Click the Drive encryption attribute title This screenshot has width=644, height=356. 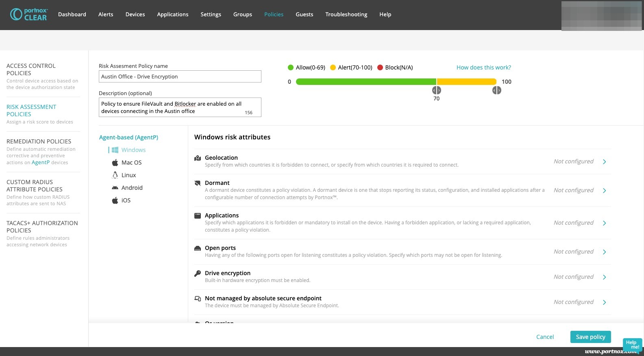228,273
